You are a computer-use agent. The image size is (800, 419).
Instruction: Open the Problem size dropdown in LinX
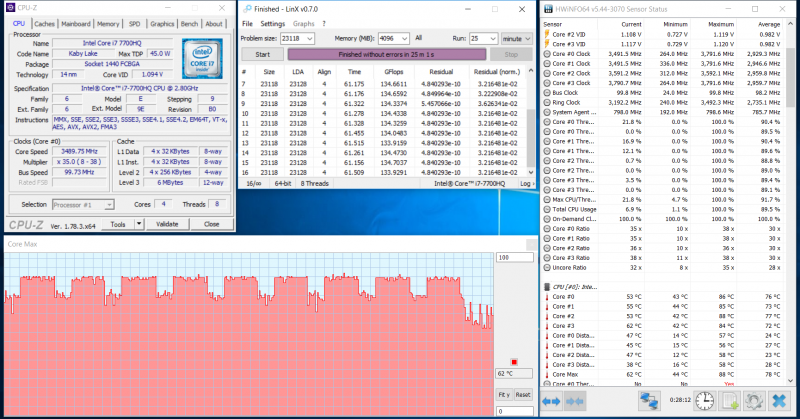coord(310,38)
